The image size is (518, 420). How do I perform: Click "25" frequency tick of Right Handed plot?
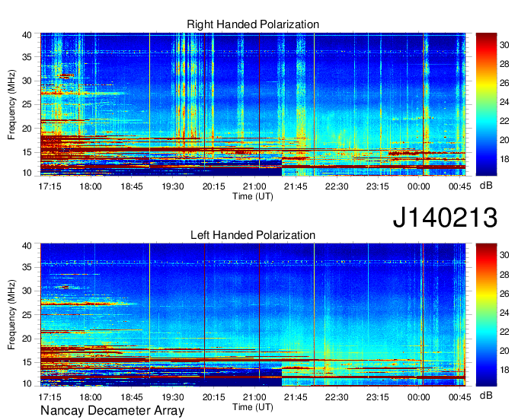(27, 104)
